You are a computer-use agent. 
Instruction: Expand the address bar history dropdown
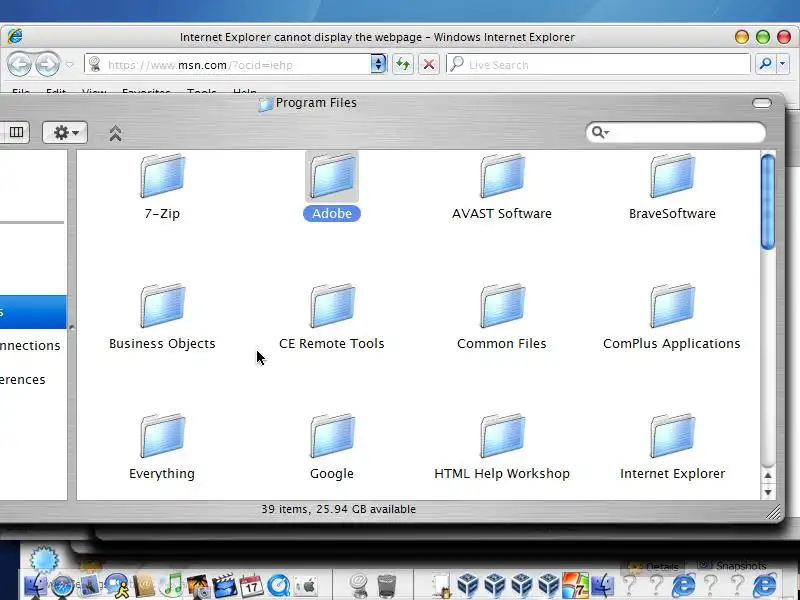click(378, 64)
